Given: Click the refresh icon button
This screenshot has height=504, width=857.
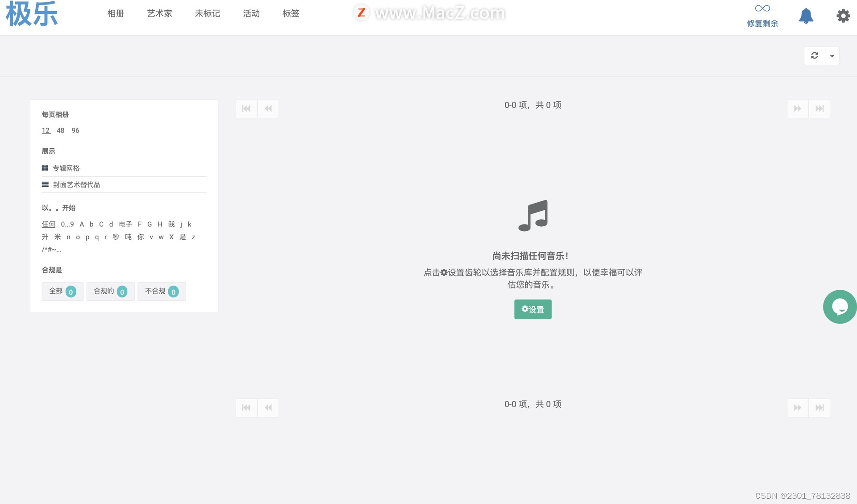Looking at the screenshot, I should 815,56.
